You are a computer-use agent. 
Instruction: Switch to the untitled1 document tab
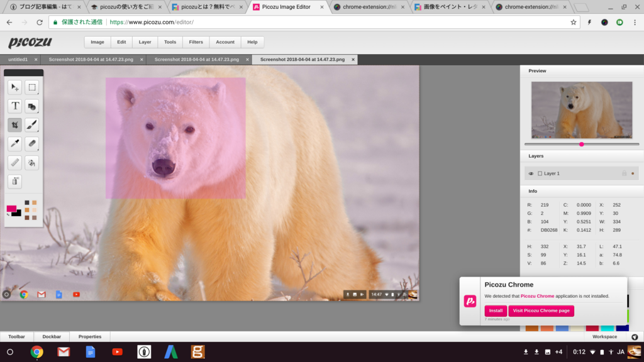18,60
